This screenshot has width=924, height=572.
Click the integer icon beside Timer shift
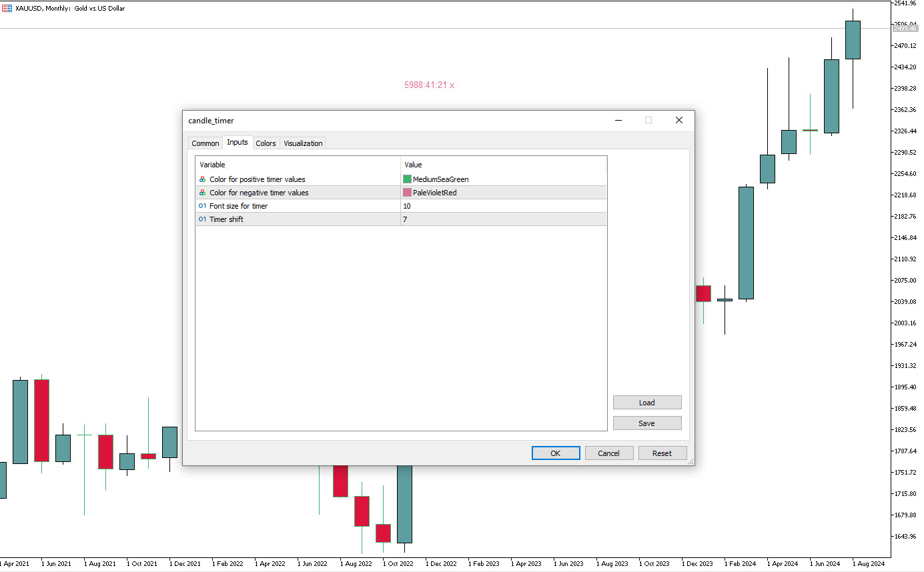coord(202,219)
